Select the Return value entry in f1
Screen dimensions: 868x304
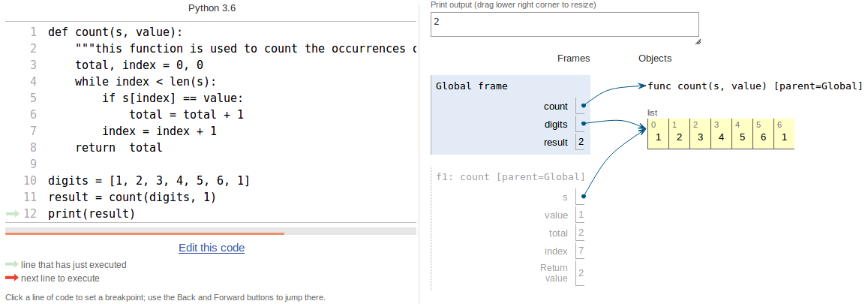pos(554,273)
